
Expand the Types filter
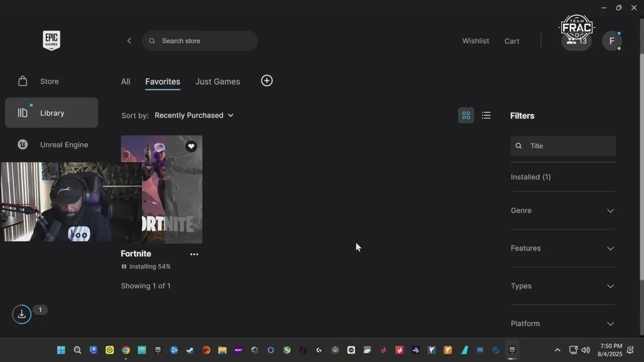(x=563, y=286)
